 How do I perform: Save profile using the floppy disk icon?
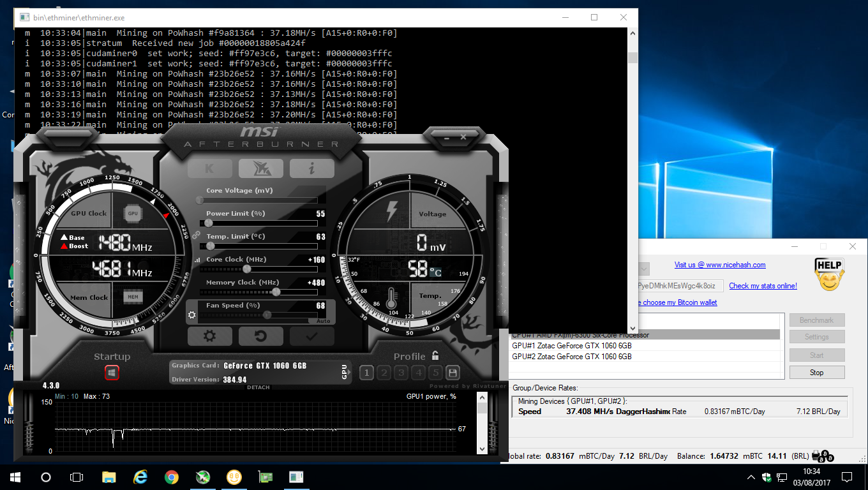(453, 373)
